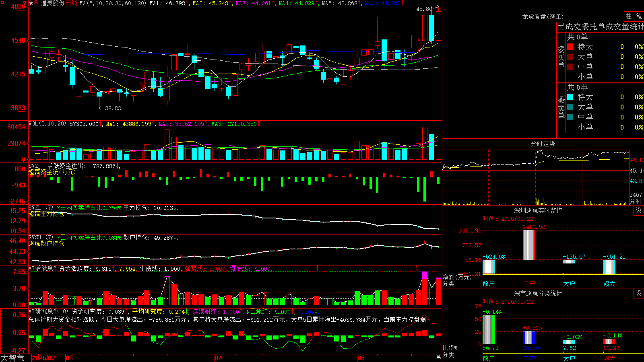Image resolution: width=644 pixels, height=362 pixels.
Task: Click the 散户 bar in 深市超赢分类统计
Action: tap(489, 329)
